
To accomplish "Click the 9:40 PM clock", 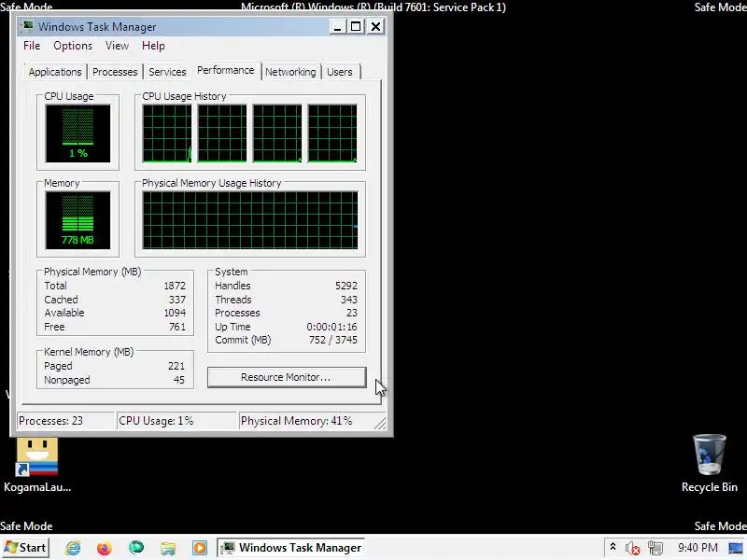I will click(698, 548).
